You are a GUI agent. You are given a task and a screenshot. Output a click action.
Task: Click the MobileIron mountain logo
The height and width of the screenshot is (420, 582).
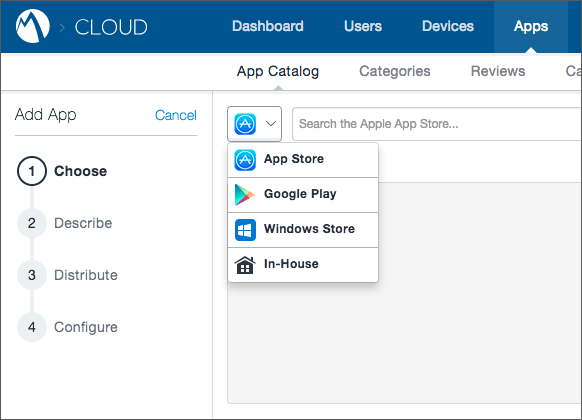[33, 26]
